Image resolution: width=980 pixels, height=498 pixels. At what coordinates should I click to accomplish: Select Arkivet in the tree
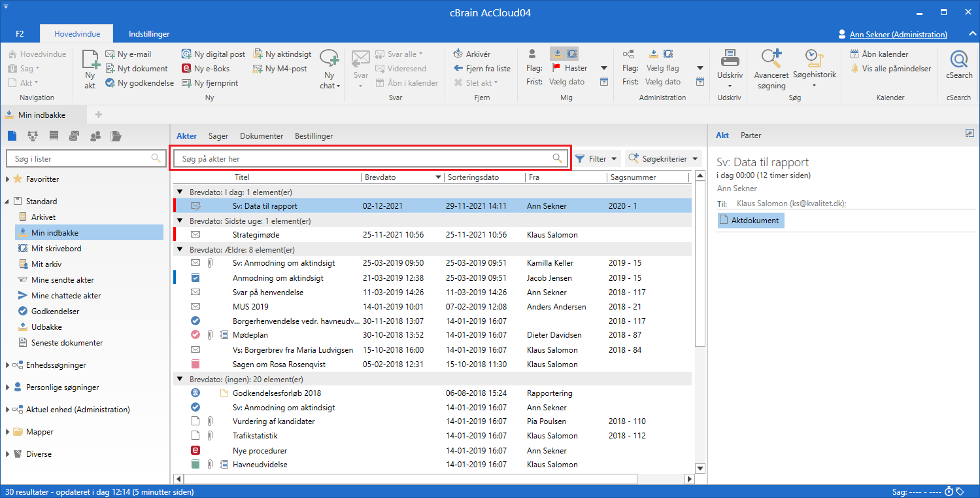pyautogui.click(x=43, y=217)
